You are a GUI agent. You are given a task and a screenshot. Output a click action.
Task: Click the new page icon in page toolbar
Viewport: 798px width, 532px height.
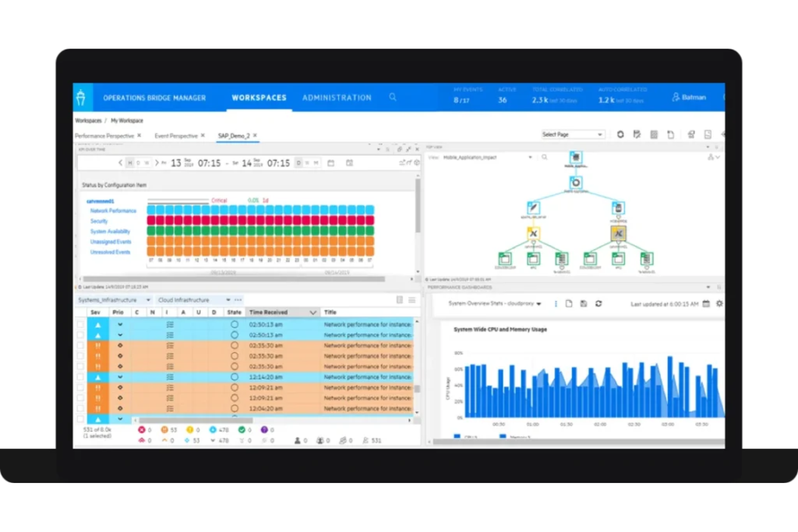coord(670,134)
